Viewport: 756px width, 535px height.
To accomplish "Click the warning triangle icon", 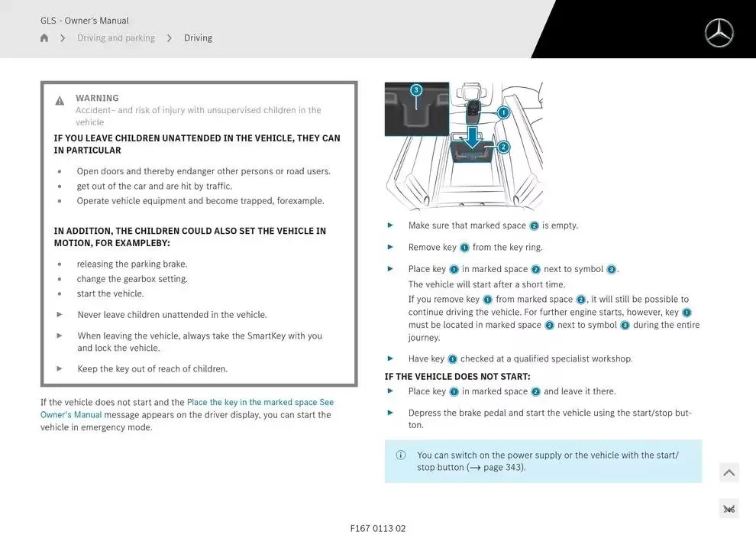I will (60, 101).
